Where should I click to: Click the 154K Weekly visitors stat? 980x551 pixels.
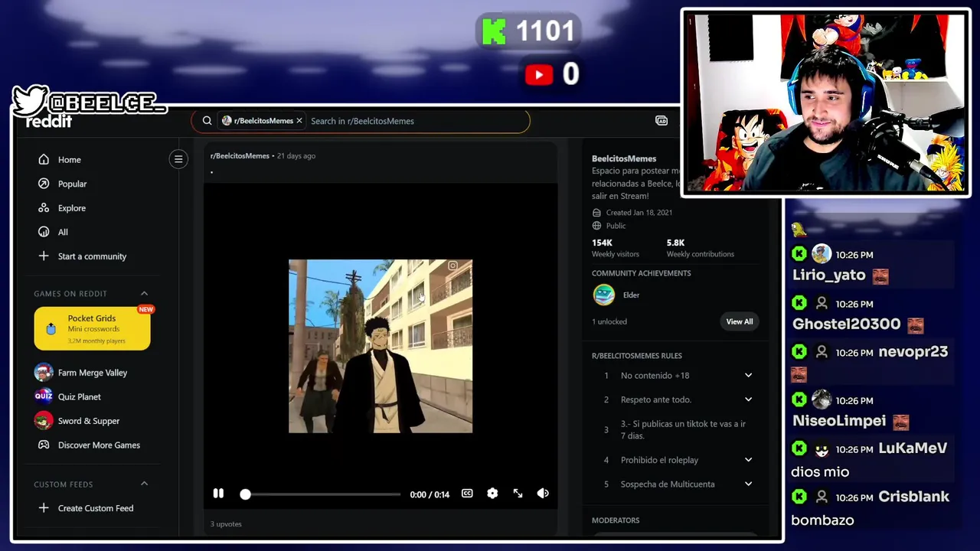(615, 248)
